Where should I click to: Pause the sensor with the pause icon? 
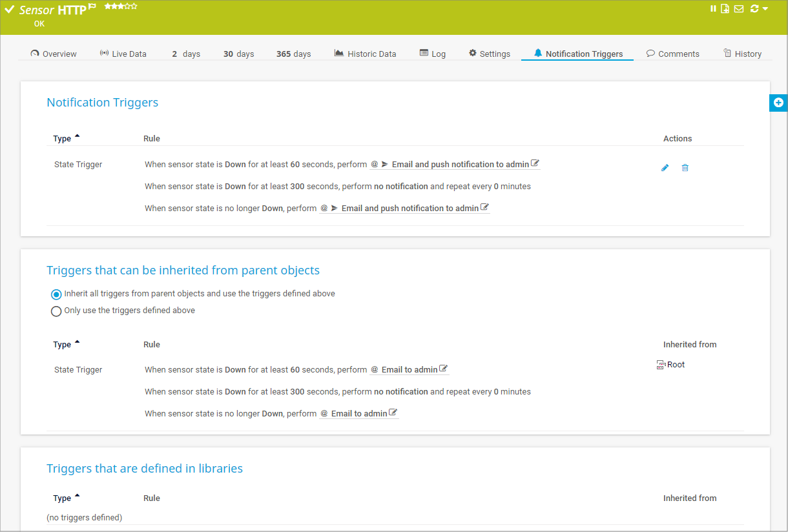point(713,8)
